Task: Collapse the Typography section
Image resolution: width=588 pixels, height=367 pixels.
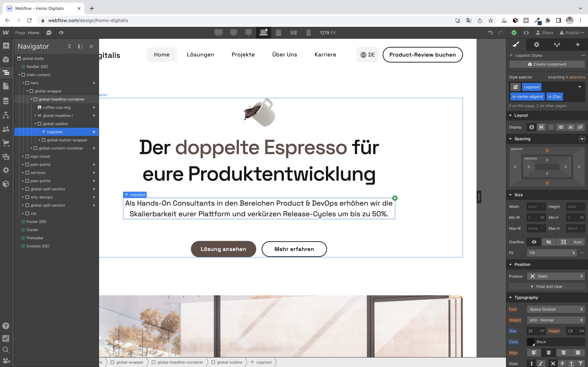Action: pos(510,298)
